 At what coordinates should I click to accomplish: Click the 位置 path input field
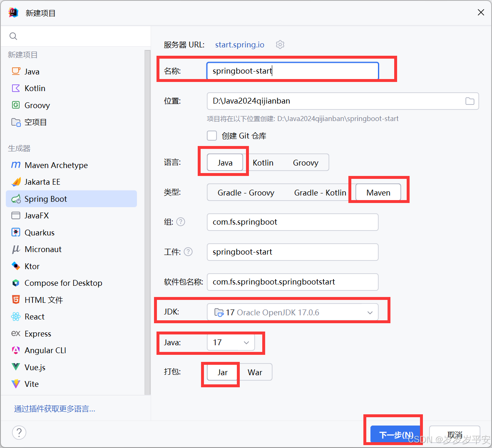[x=343, y=101]
